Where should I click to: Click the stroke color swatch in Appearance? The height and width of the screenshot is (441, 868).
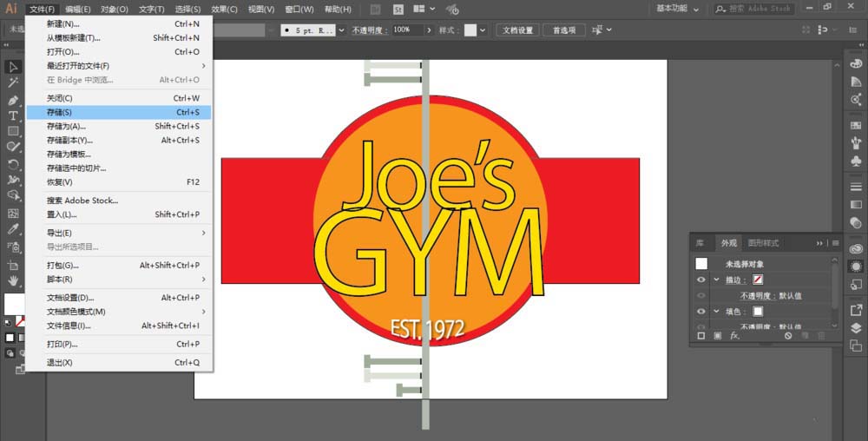point(758,280)
